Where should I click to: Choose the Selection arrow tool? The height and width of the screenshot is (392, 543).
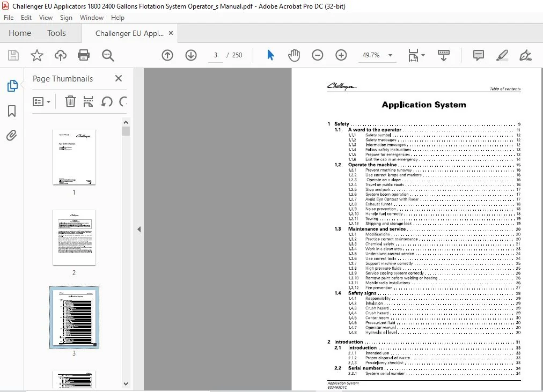click(x=271, y=55)
